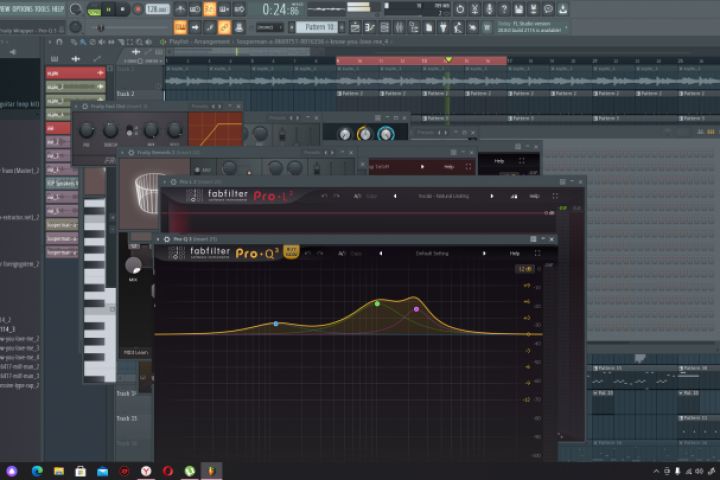This screenshot has width=720, height=480.
Task: Show next preset in Fruity Fast Dist
Action: point(219,107)
